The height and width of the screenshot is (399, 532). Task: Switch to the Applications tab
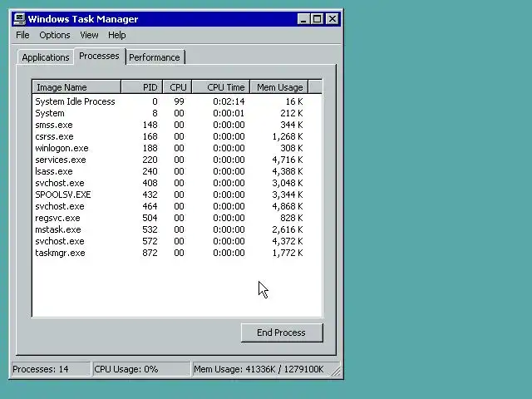46,57
